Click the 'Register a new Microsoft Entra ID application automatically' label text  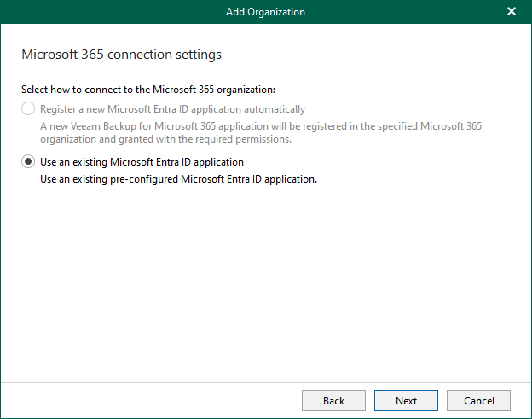[172, 109]
